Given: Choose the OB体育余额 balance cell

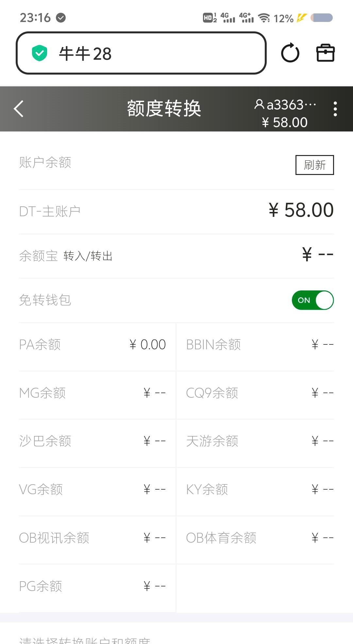Looking at the screenshot, I should (x=260, y=538).
